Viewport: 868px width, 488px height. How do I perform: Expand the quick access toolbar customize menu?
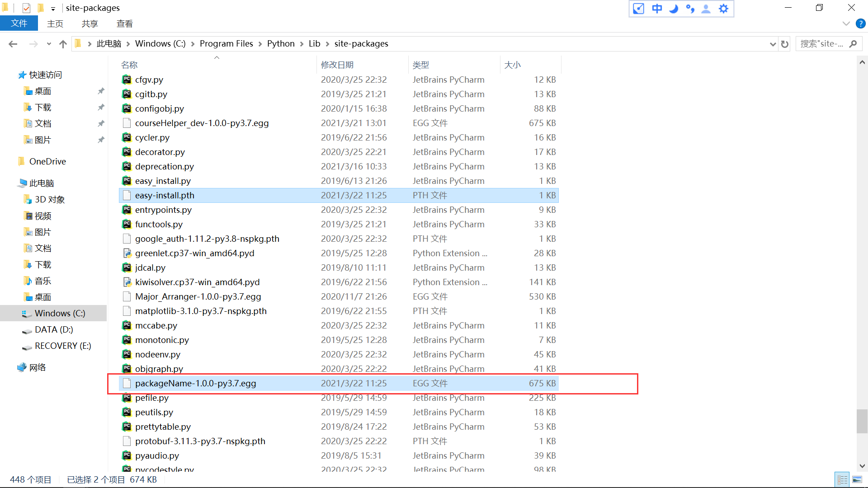point(53,8)
